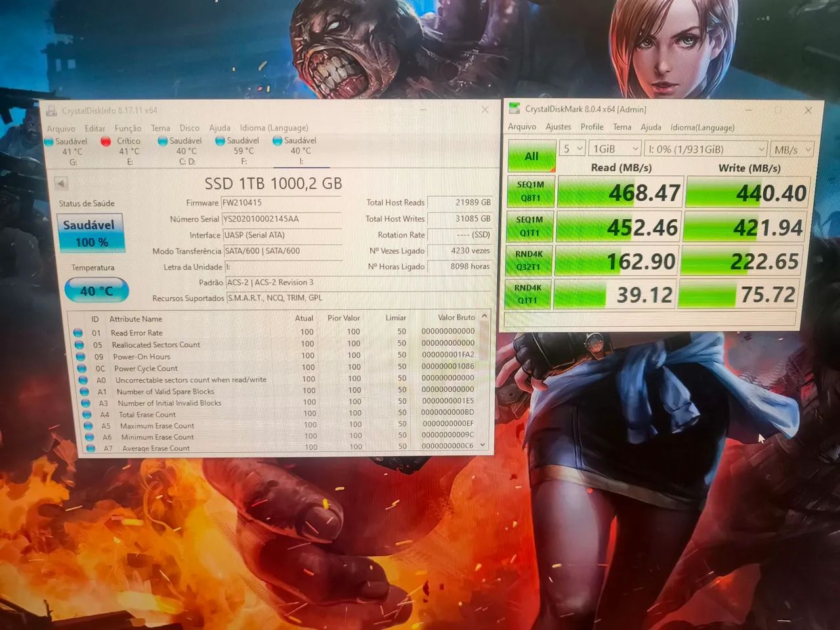The image size is (840, 630).
Task: Click transfer mode field SATA/600 | SATA/600
Action: (x=283, y=251)
